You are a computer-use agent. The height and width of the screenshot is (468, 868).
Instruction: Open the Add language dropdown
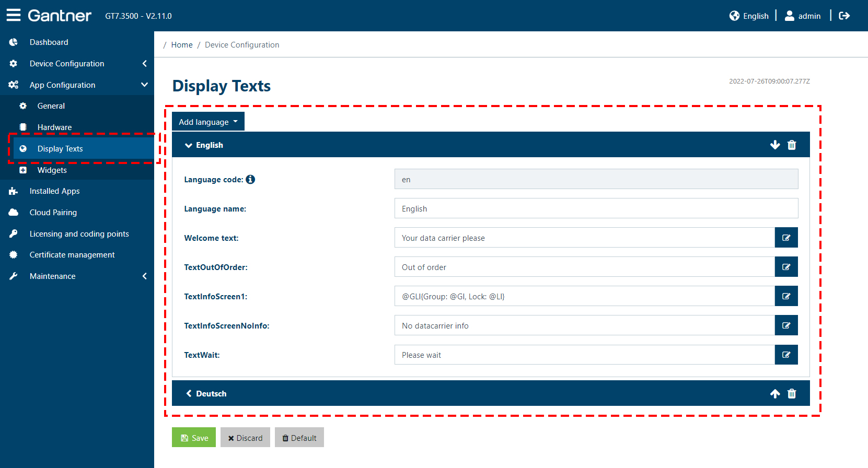208,122
